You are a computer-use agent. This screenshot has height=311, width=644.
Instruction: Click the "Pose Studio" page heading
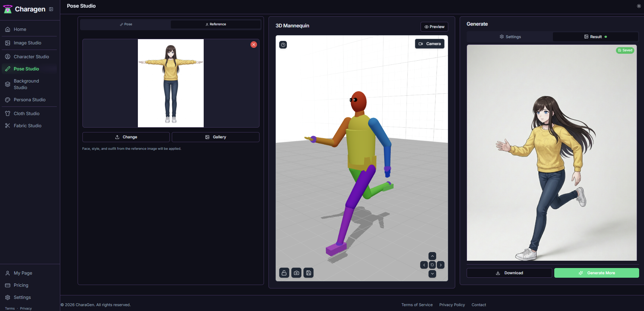coord(81,6)
